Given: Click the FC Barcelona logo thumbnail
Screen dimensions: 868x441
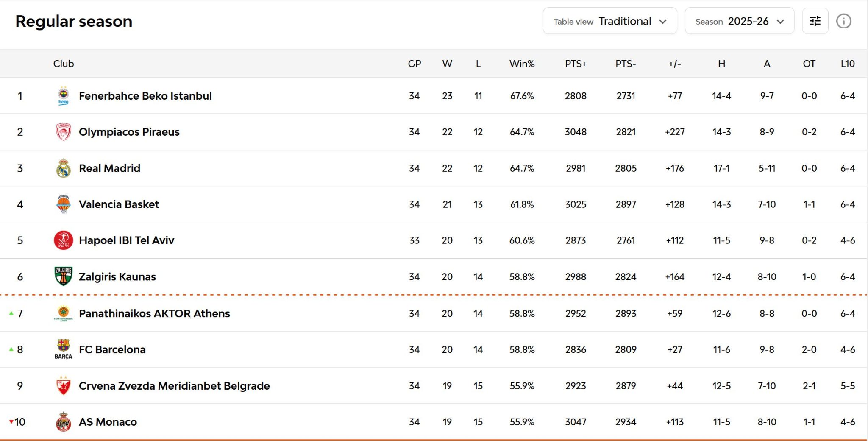Looking at the screenshot, I should [63, 349].
